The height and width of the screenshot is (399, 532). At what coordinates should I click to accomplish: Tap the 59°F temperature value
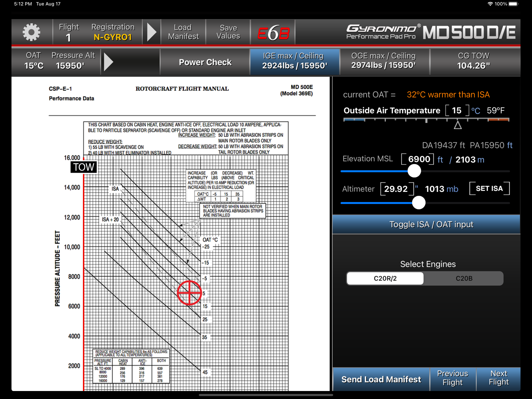click(x=495, y=111)
